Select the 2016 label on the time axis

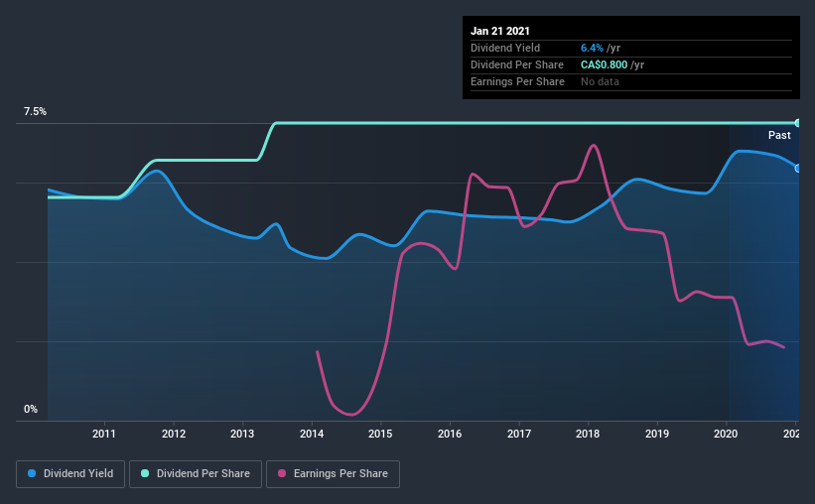[x=450, y=434]
